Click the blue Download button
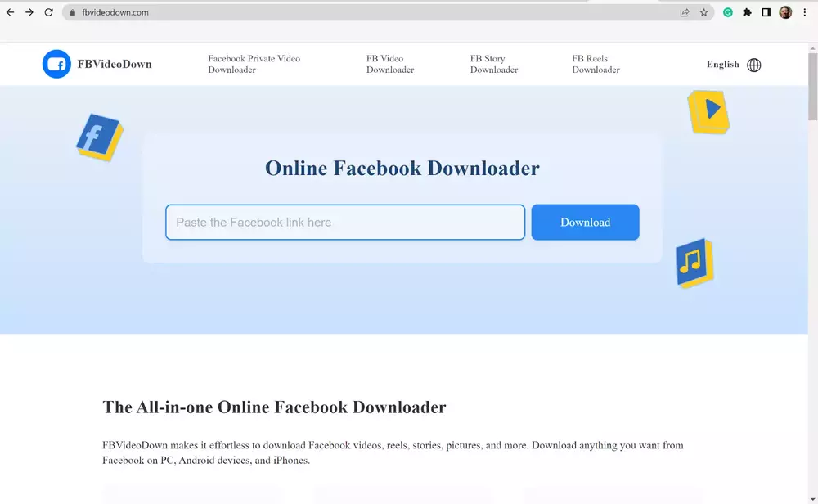Viewport: 818px width, 504px height. click(586, 223)
